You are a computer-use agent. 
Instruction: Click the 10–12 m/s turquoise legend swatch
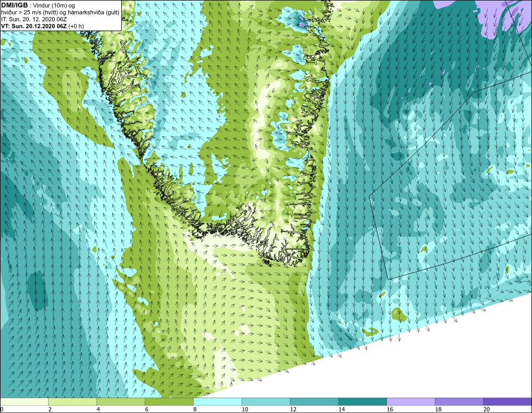266,402
